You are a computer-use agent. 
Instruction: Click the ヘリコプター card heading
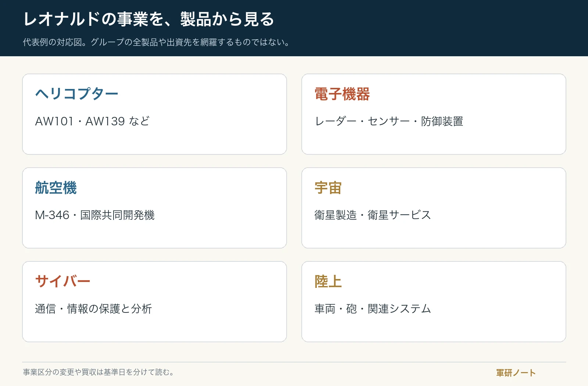point(76,94)
